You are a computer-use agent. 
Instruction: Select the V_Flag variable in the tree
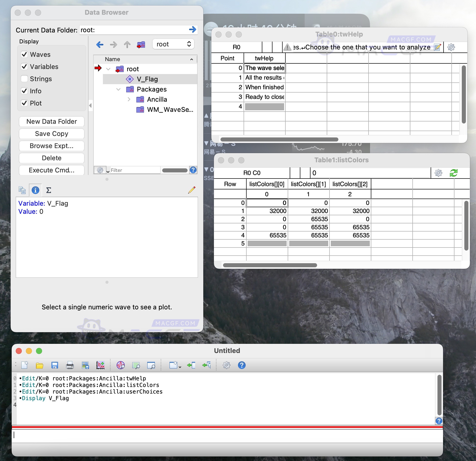point(147,79)
